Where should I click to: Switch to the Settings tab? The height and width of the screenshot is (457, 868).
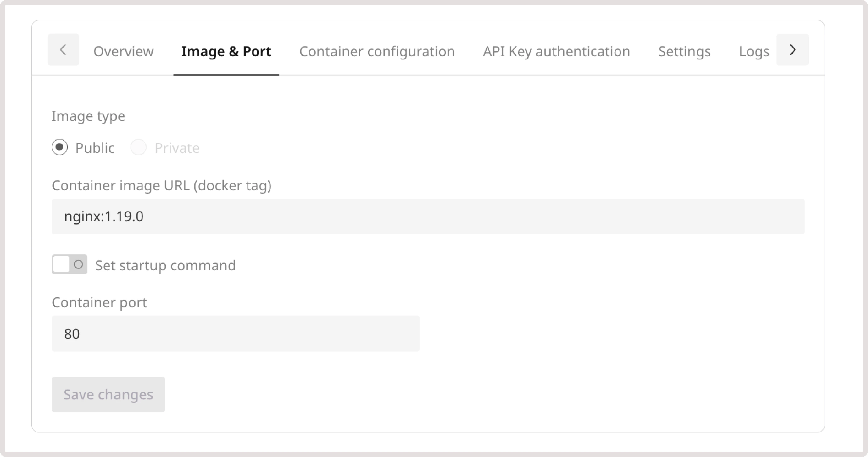pos(684,51)
